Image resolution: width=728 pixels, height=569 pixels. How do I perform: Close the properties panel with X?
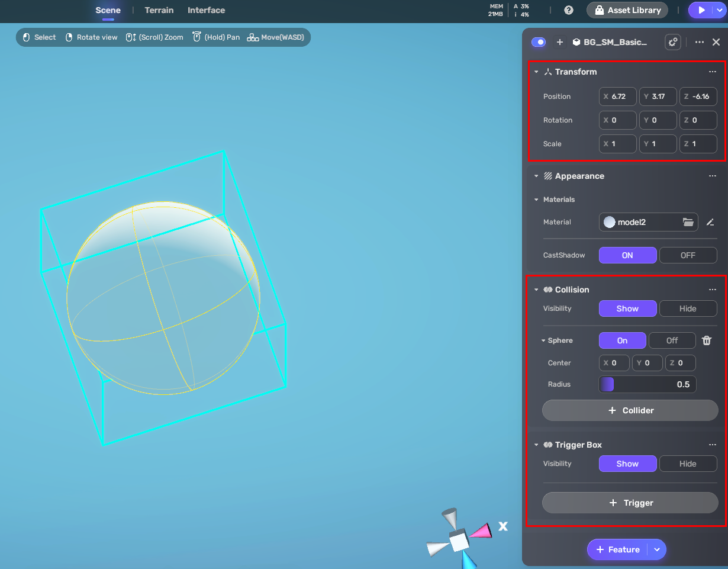pos(716,42)
